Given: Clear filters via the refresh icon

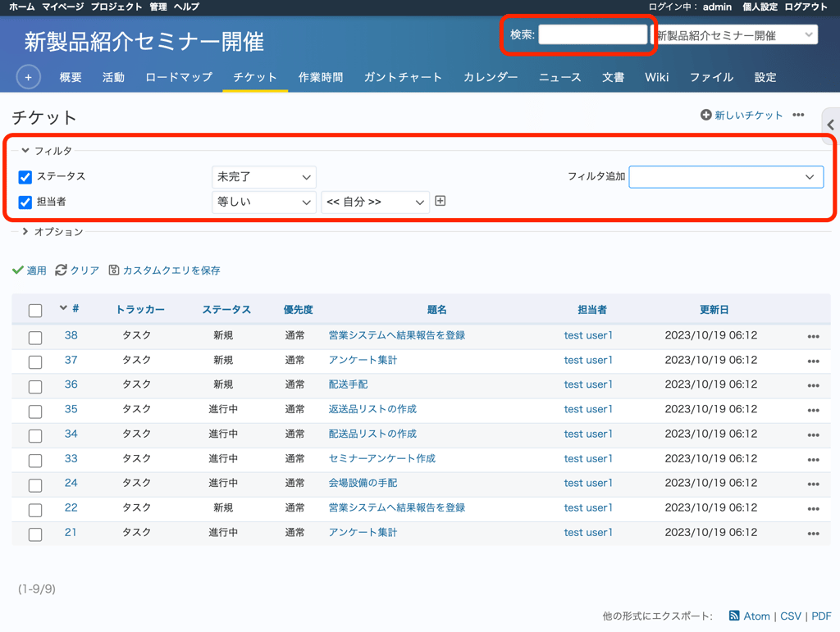Looking at the screenshot, I should click(x=61, y=271).
